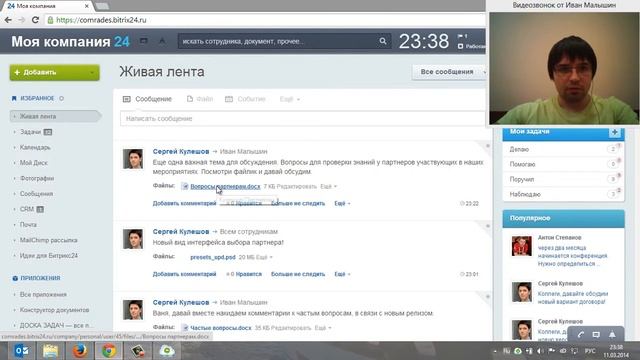The height and width of the screenshot is (360, 640).
Task: Open Делаю tasks row
Action: pos(563,149)
